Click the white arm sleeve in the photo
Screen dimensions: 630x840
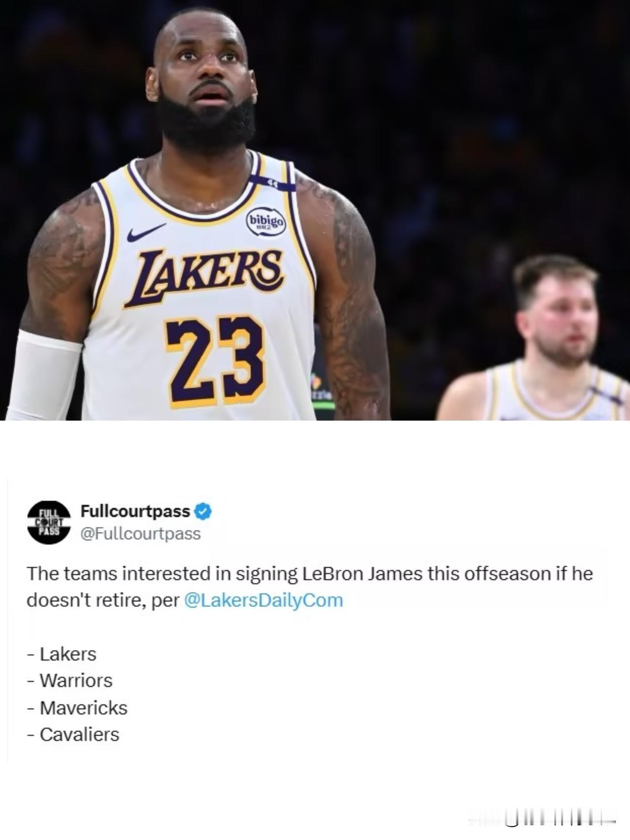(43, 375)
